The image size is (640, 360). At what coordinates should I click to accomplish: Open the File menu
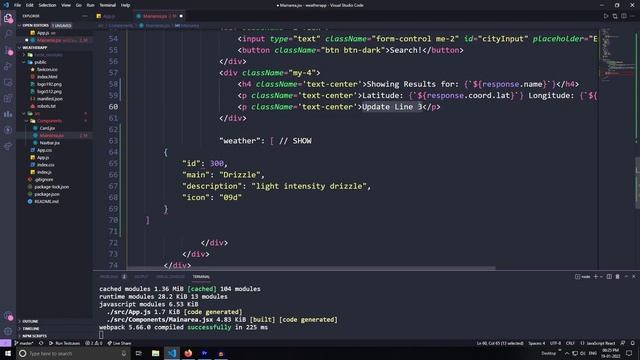17,5
